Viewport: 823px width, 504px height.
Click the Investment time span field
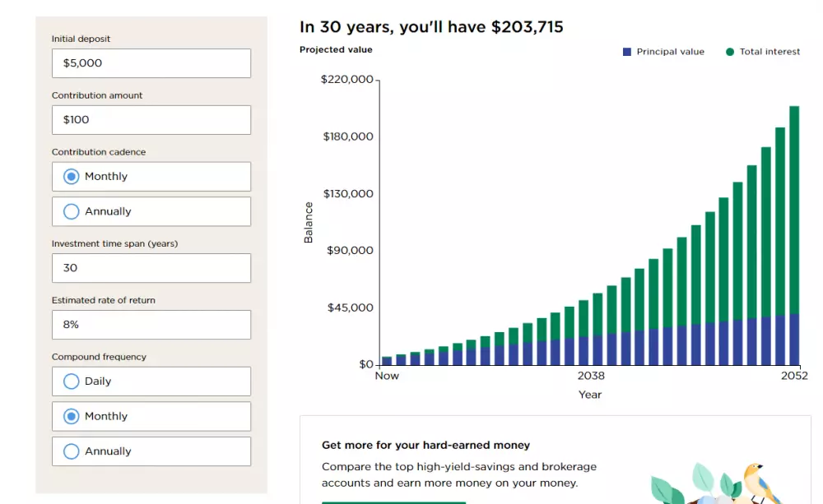coord(151,268)
